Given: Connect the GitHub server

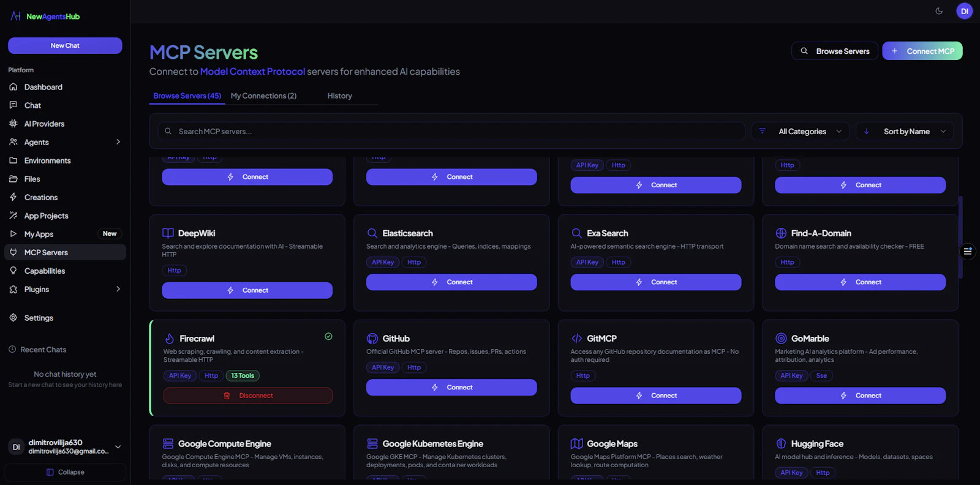Looking at the screenshot, I should coord(451,388).
